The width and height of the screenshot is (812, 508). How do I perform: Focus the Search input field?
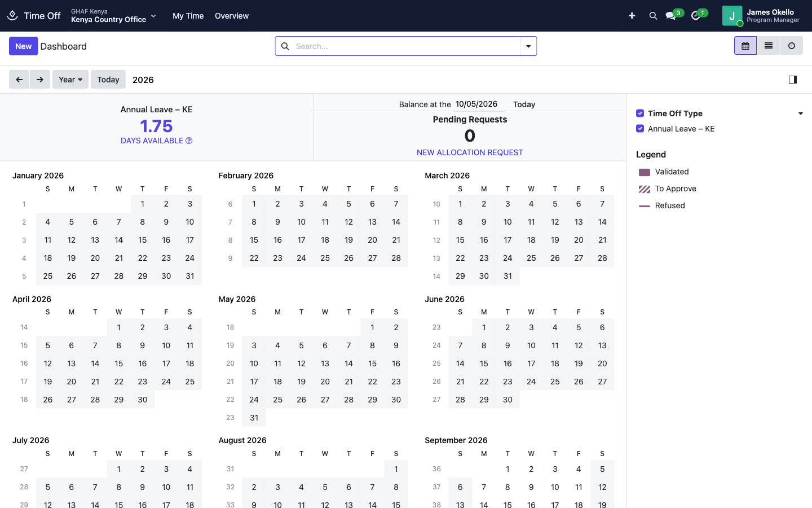(x=406, y=46)
